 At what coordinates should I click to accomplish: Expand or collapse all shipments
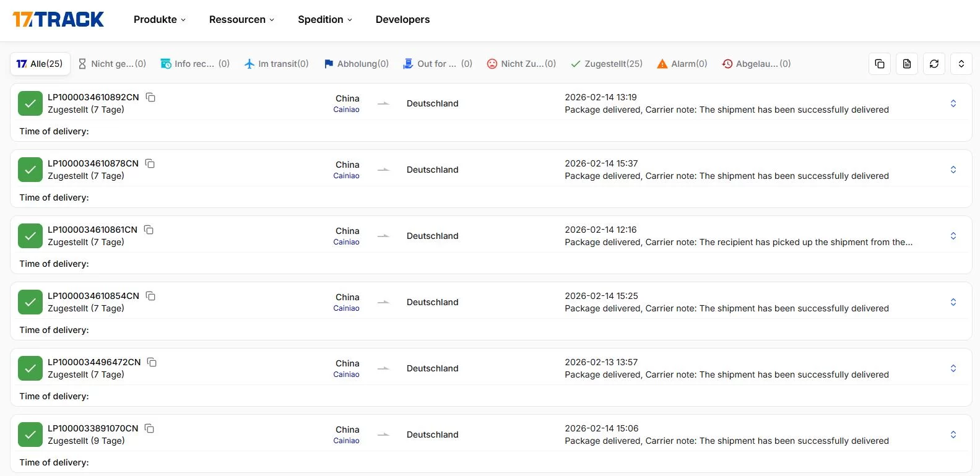click(961, 64)
